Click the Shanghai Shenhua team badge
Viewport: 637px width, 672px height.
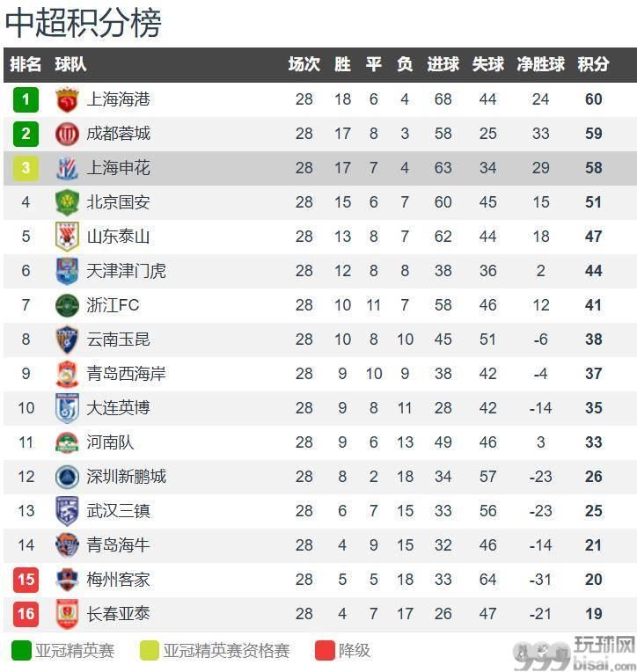(67, 168)
